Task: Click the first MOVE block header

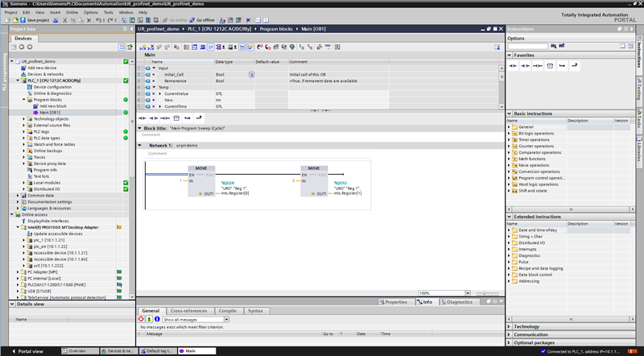Action: tap(201, 168)
